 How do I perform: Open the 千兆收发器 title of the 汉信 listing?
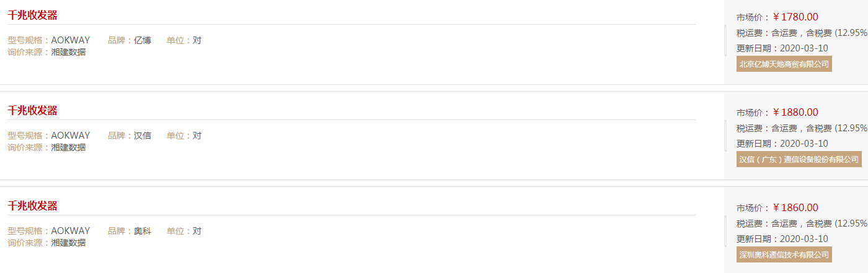tap(32, 111)
